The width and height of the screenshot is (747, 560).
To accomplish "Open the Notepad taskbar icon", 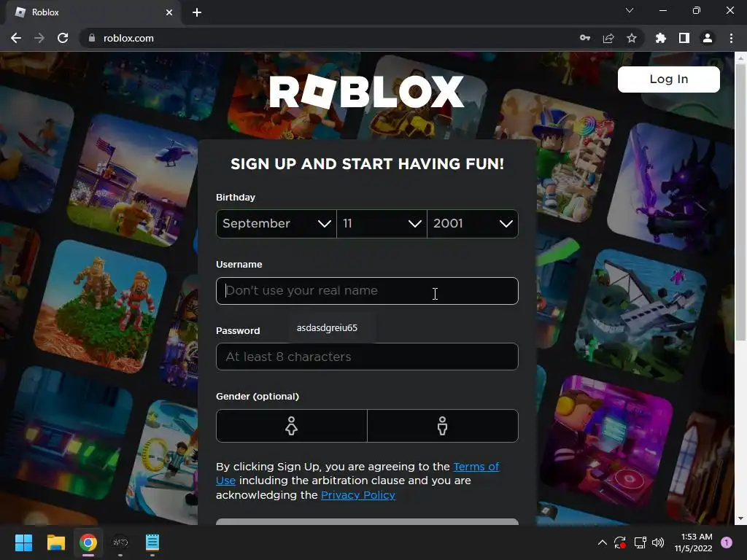I will [152, 542].
